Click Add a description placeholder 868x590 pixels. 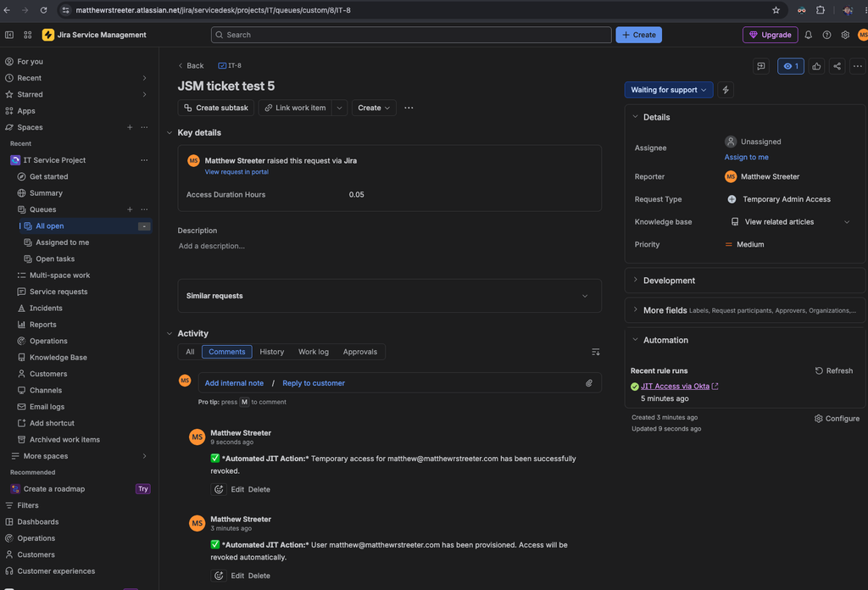pyautogui.click(x=211, y=246)
